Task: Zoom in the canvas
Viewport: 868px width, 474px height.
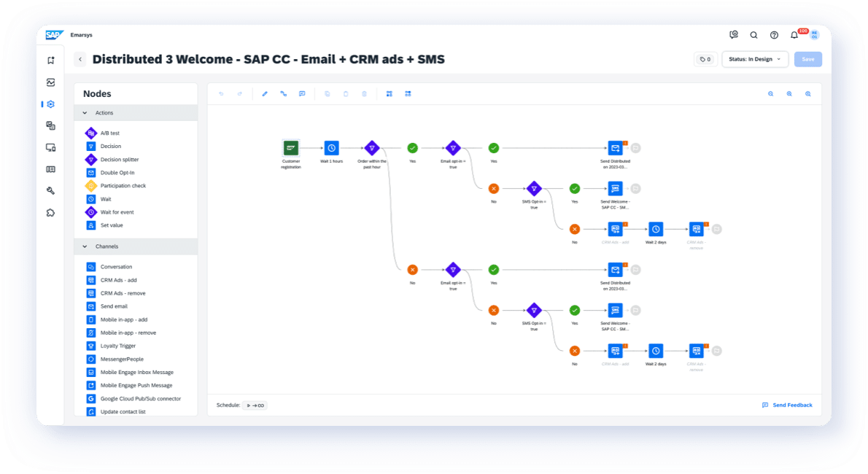Action: [789, 94]
